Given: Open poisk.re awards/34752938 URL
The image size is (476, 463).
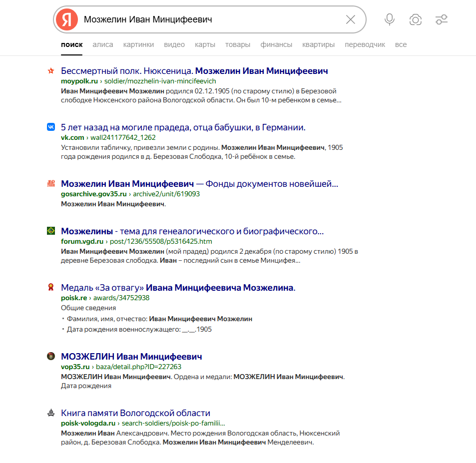Looking at the screenshot, I should pos(105,298).
